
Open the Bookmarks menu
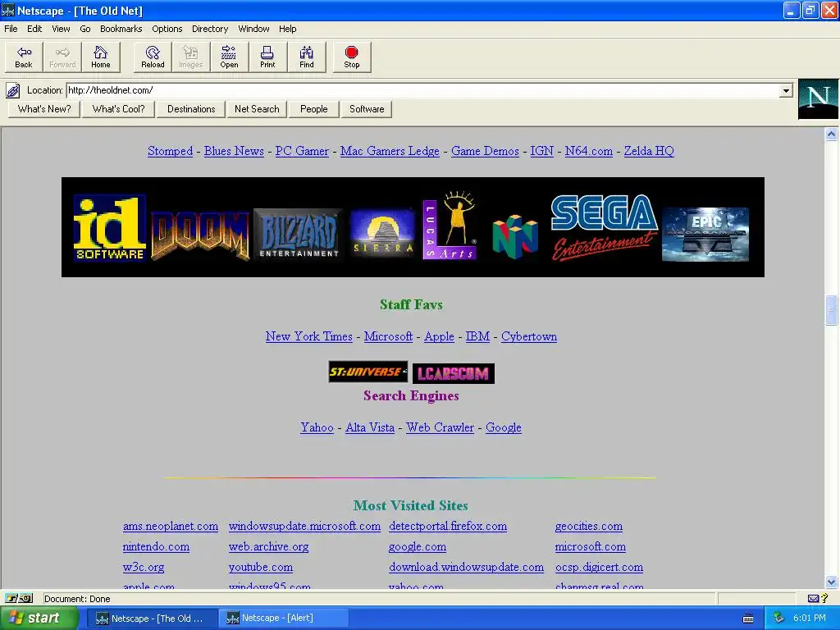tap(121, 29)
